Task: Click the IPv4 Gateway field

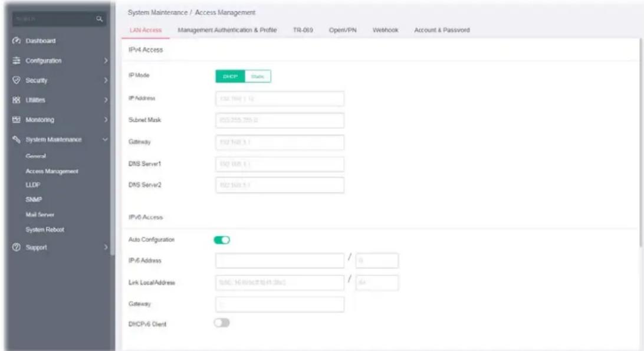Action: click(280, 142)
